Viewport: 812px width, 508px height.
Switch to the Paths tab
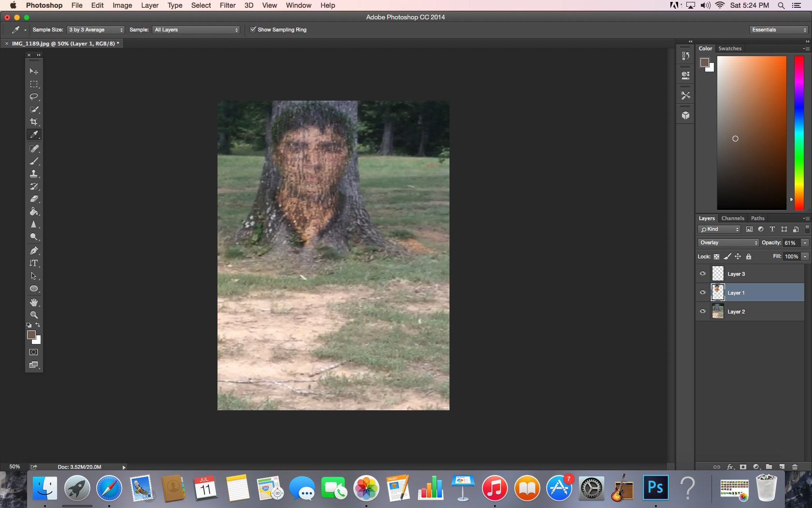757,218
